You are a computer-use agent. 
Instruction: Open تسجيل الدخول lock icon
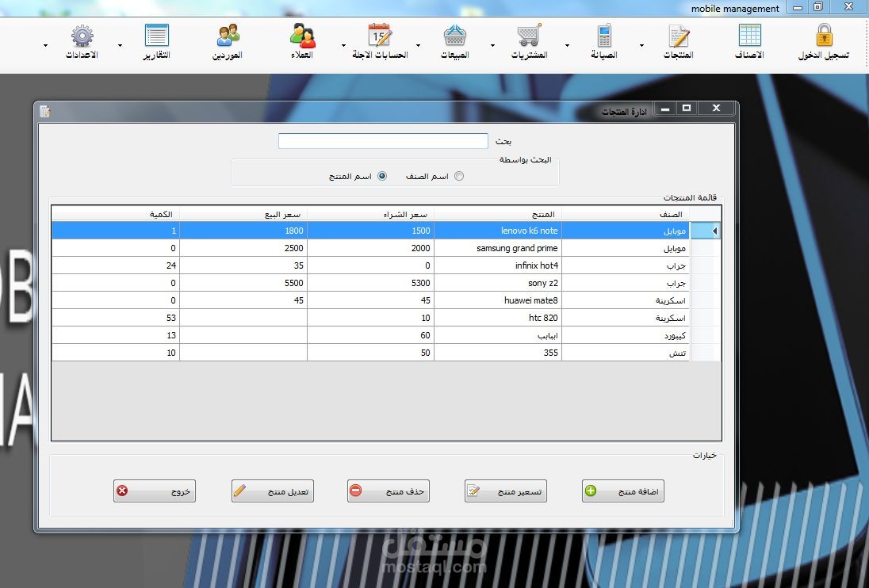click(x=824, y=36)
